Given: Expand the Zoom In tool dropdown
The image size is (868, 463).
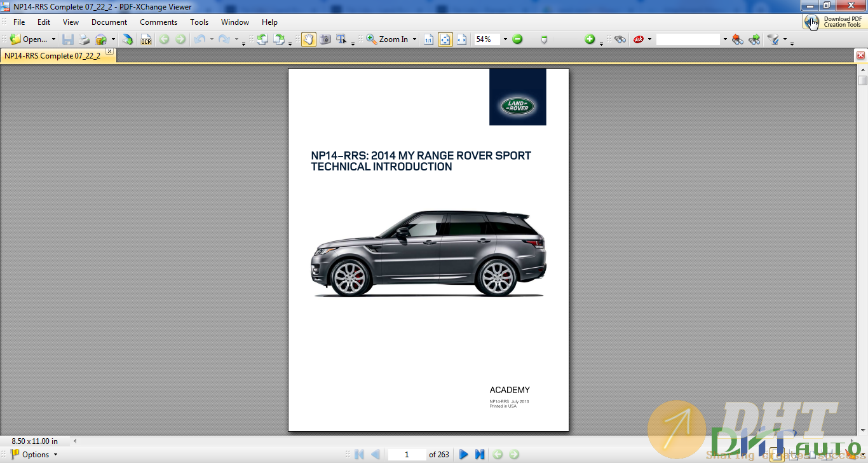Looking at the screenshot, I should tap(414, 39).
